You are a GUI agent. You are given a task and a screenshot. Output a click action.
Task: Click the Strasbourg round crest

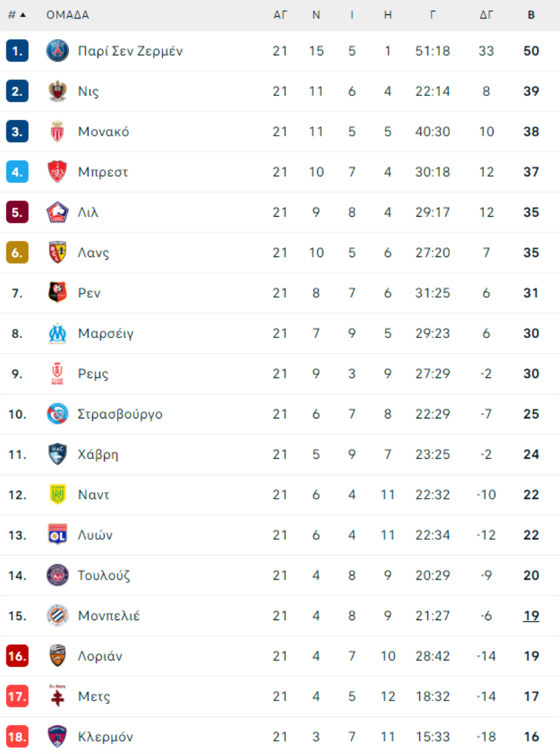coord(58,414)
